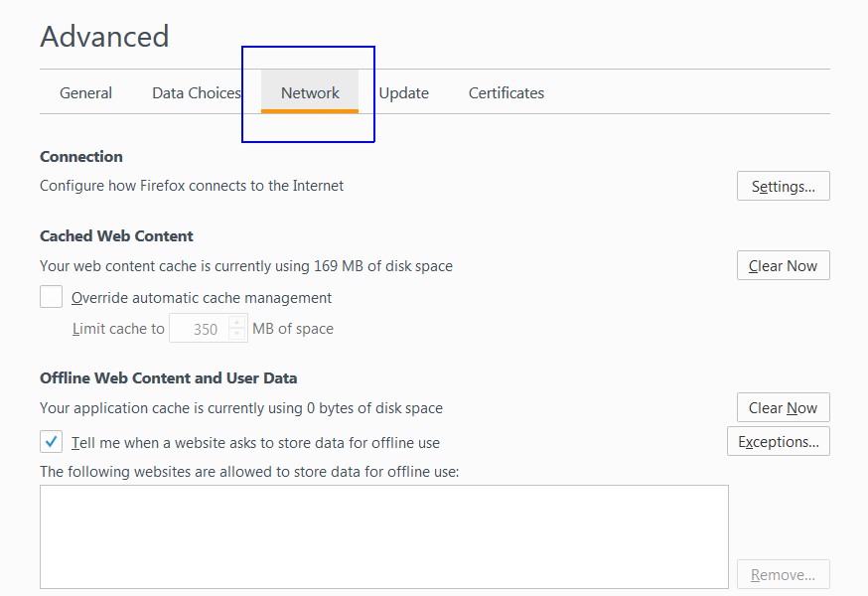Click the cache limit 350 MB field

[x=200, y=329]
